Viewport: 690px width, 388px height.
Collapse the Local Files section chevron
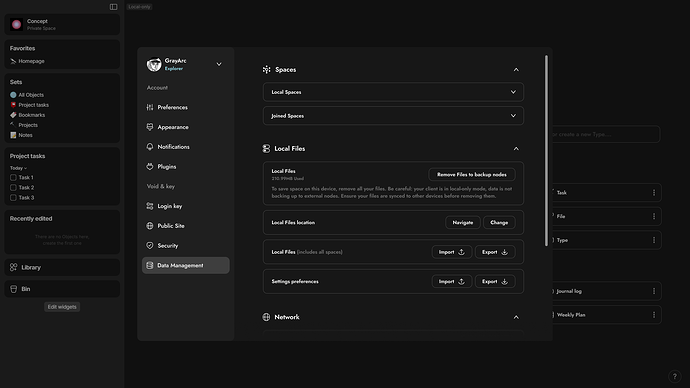516,149
